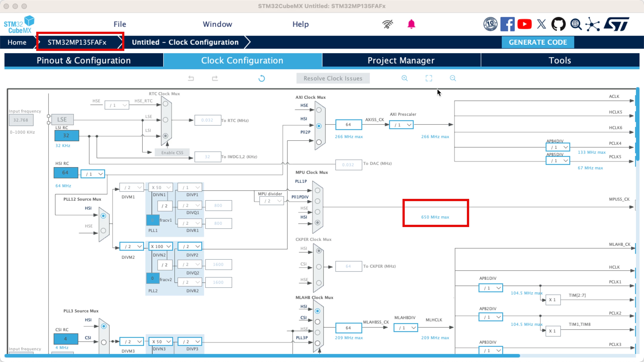Click the CSI RC 4 value box
This screenshot has height=362, width=644.
pyautogui.click(x=66, y=339)
